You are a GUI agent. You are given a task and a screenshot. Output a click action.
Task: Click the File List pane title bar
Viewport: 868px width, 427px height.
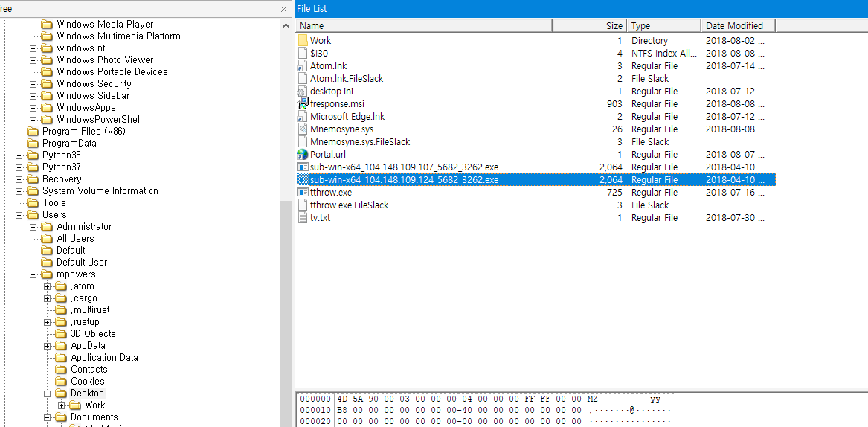click(x=581, y=9)
